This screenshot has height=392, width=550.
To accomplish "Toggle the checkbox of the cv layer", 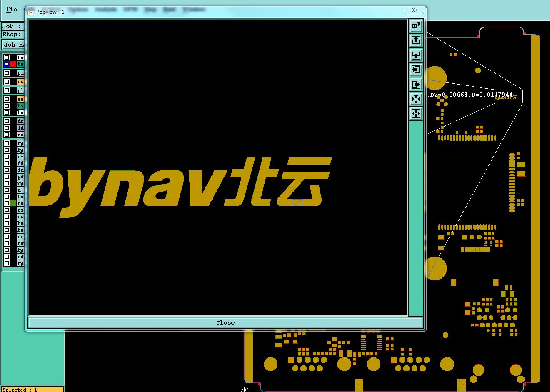I will coord(7,157).
